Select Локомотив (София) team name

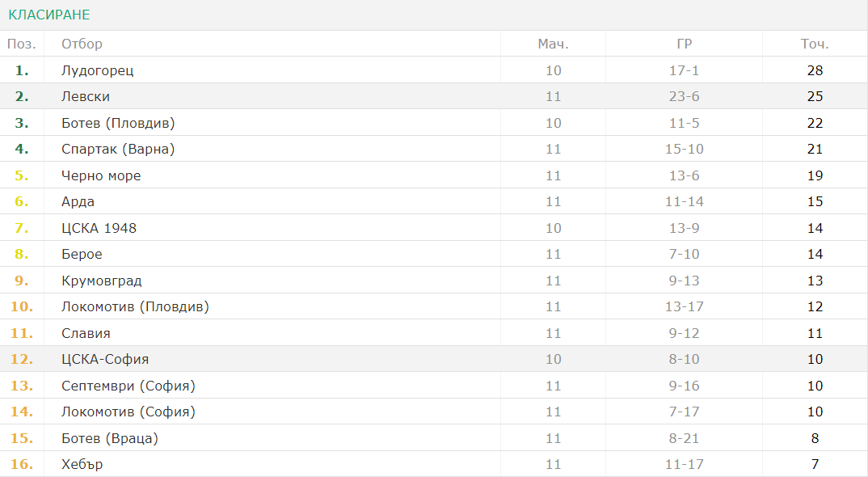pos(129,412)
